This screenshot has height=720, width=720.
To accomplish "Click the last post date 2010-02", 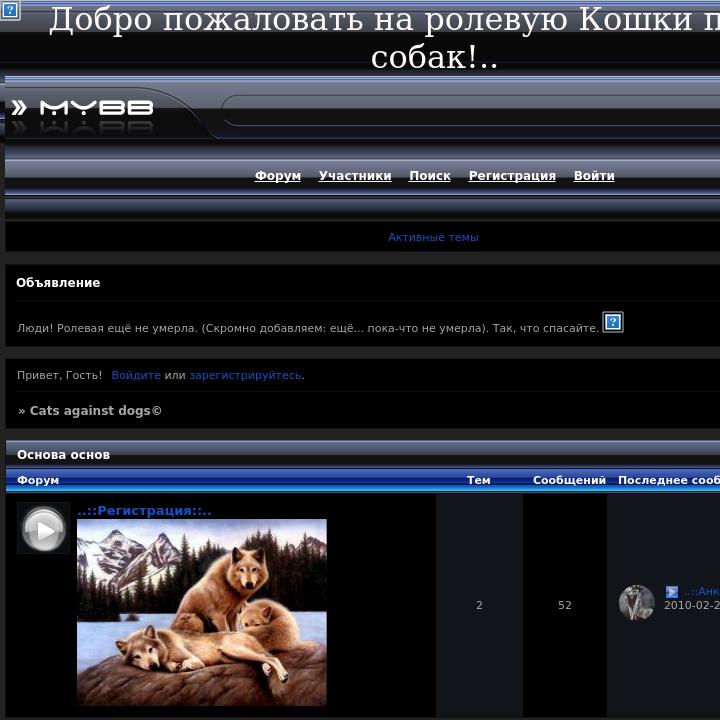I will click(x=692, y=605).
